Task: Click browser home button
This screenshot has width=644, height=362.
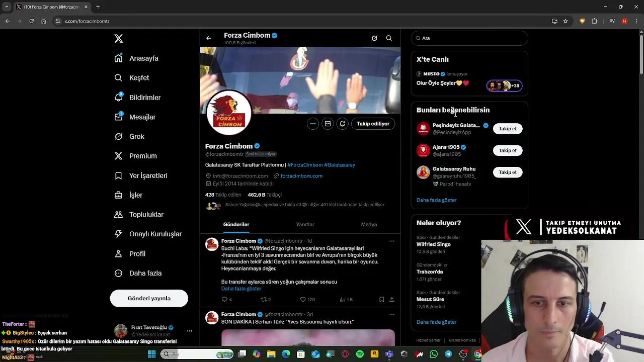Action: tap(44, 21)
